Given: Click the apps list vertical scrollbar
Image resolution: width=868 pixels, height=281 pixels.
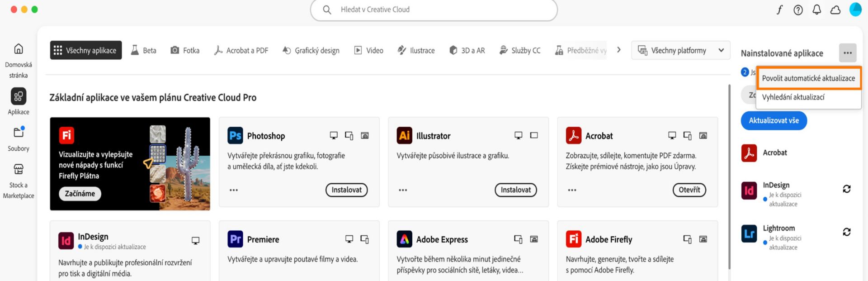Looking at the screenshot, I should [729, 176].
